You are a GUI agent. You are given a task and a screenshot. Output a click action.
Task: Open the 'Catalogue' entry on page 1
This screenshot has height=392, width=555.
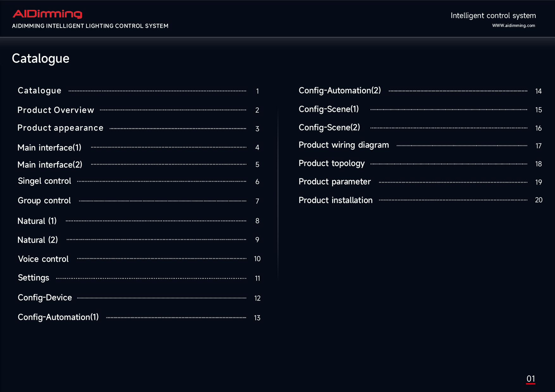click(40, 90)
